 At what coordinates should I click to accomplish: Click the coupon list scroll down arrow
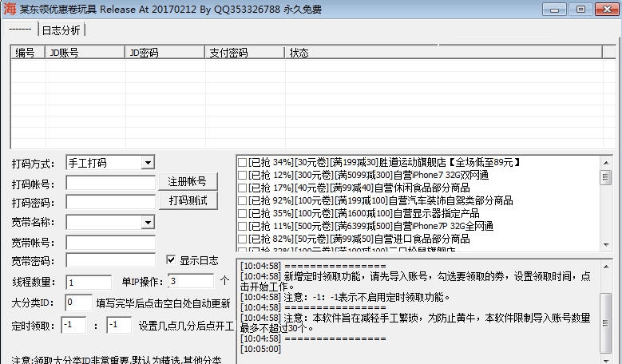[606, 244]
